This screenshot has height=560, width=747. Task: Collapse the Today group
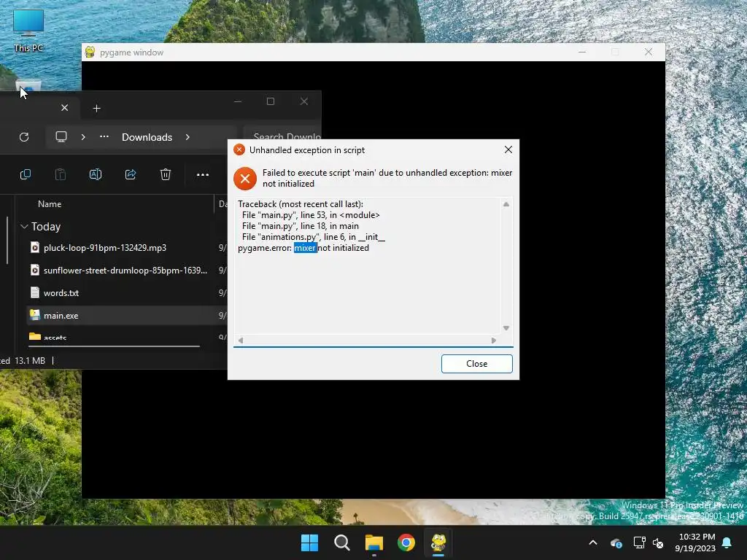[24, 227]
